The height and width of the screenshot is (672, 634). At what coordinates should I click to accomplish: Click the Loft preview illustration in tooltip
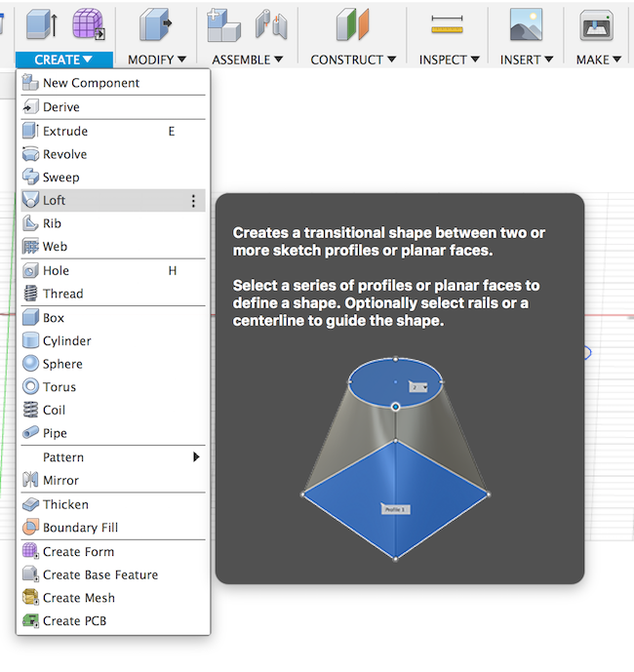pos(395,458)
